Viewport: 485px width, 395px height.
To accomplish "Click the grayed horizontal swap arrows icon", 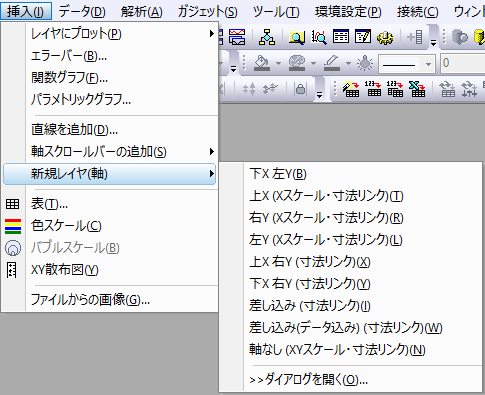I will pos(270,89).
